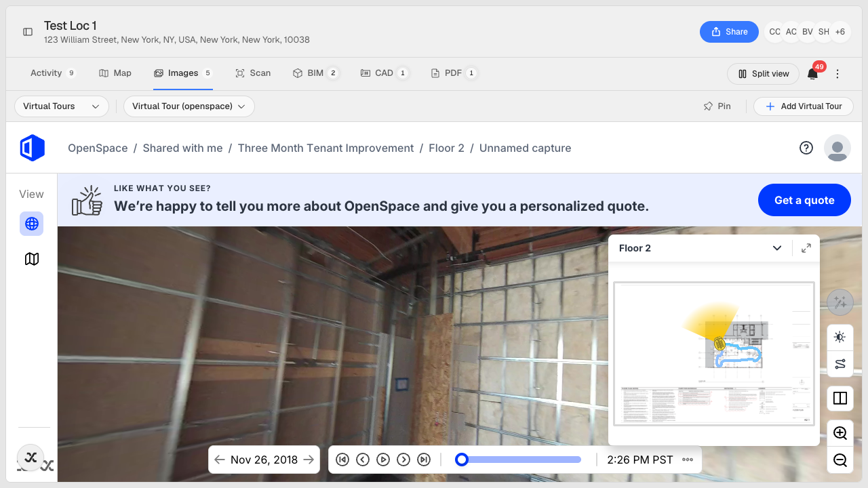Open the image adjustment sliders icon
868x488 pixels.
[x=840, y=364]
